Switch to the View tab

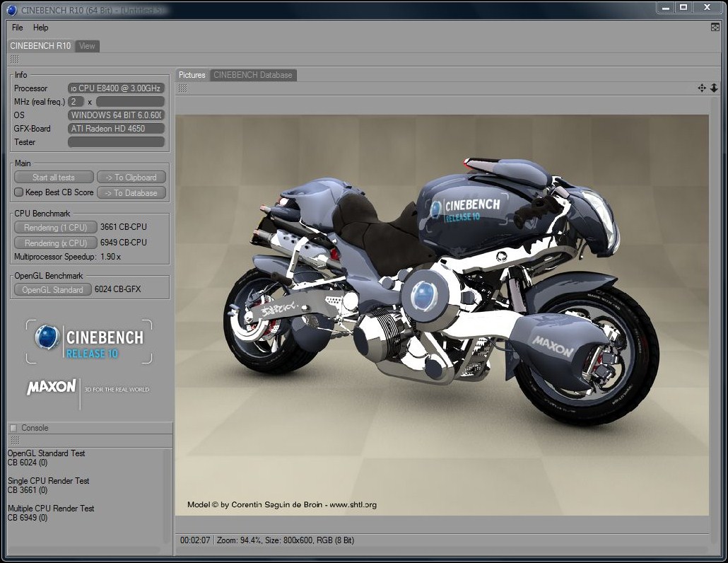[87, 45]
